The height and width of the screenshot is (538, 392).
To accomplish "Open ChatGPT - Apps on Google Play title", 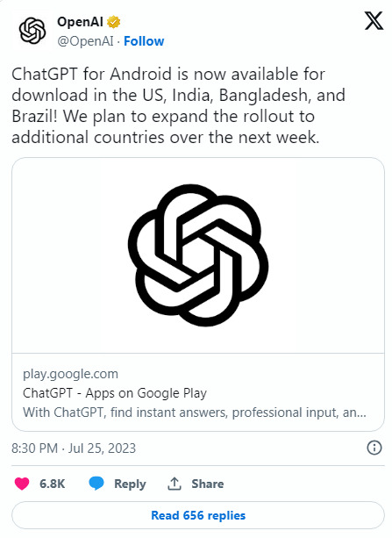I will click(x=115, y=393).
